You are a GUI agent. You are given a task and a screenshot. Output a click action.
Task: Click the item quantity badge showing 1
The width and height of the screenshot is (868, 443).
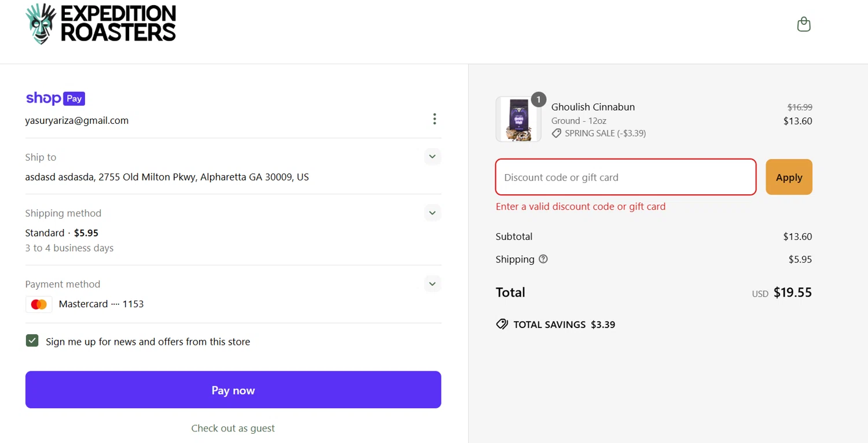[539, 99]
